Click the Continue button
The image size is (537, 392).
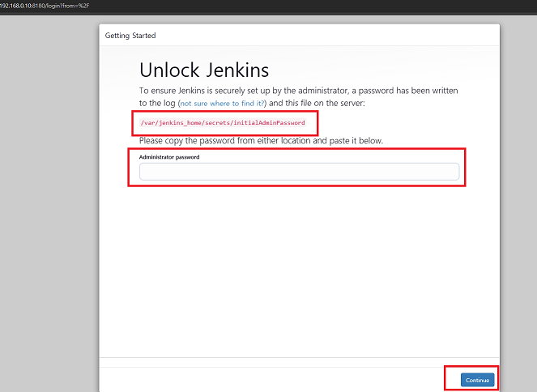[x=477, y=380]
